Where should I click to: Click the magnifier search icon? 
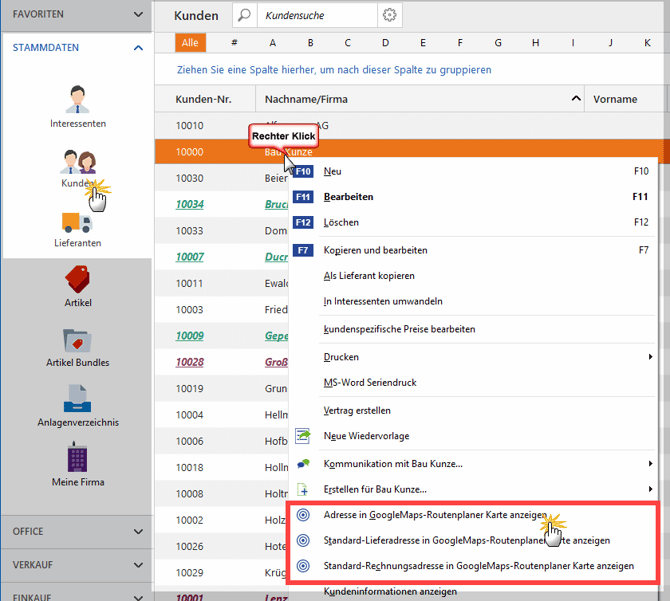click(244, 15)
